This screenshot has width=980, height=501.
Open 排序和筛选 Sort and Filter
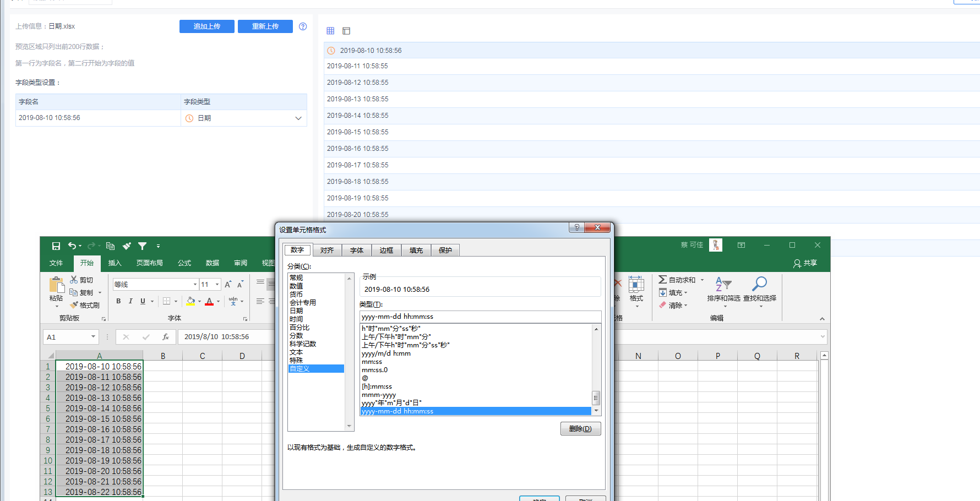tap(723, 291)
